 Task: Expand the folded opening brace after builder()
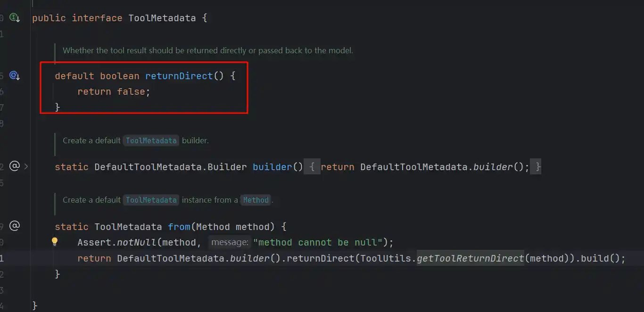[x=312, y=167]
